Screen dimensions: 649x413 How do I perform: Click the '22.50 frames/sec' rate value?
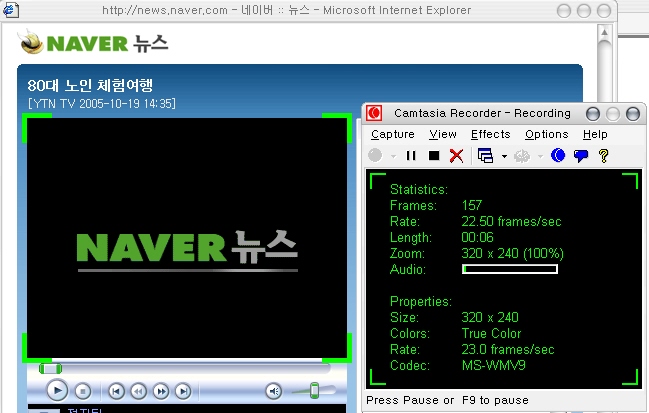coord(511,221)
